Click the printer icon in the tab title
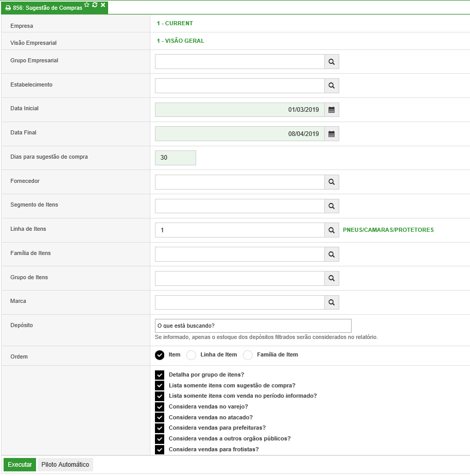 (x=8, y=8)
